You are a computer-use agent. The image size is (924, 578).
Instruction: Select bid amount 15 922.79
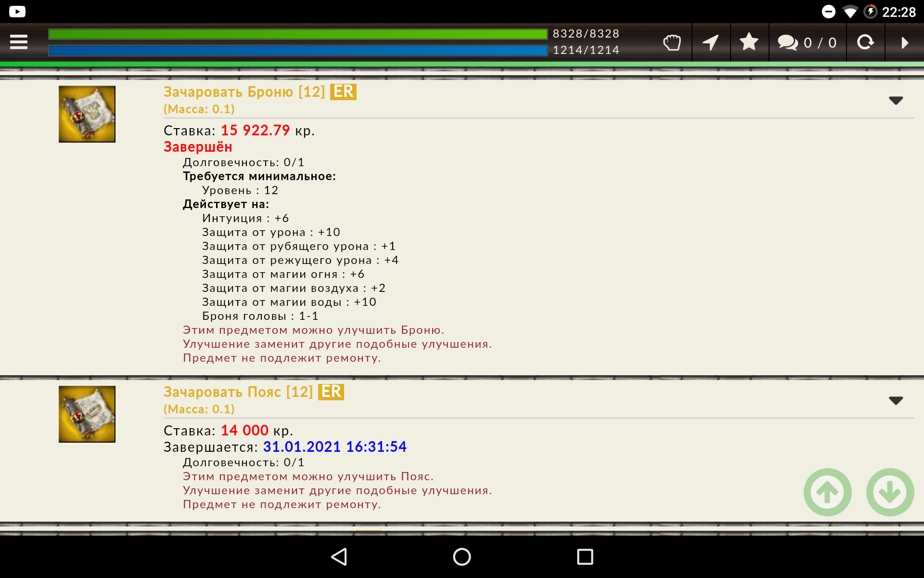point(256,131)
